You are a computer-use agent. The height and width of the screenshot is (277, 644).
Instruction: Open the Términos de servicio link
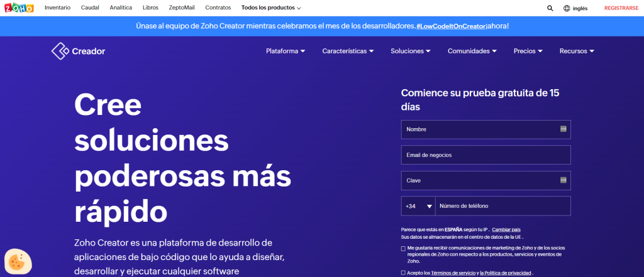coord(453,273)
